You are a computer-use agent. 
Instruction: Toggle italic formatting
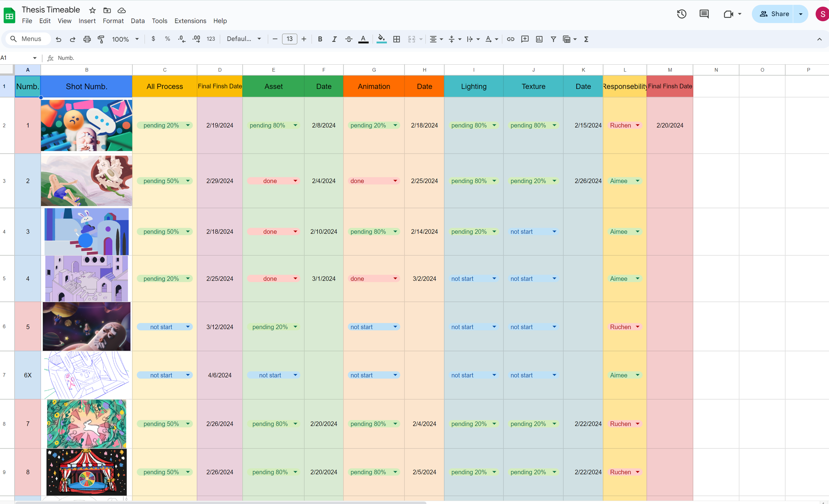[x=334, y=39]
